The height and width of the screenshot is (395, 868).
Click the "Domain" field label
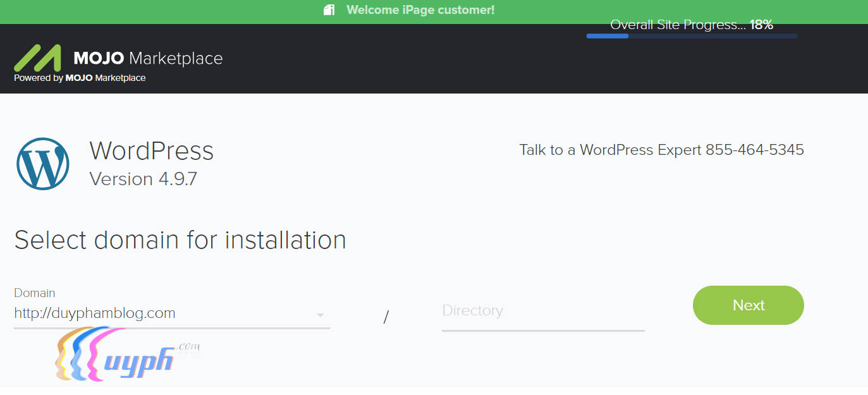click(x=35, y=293)
